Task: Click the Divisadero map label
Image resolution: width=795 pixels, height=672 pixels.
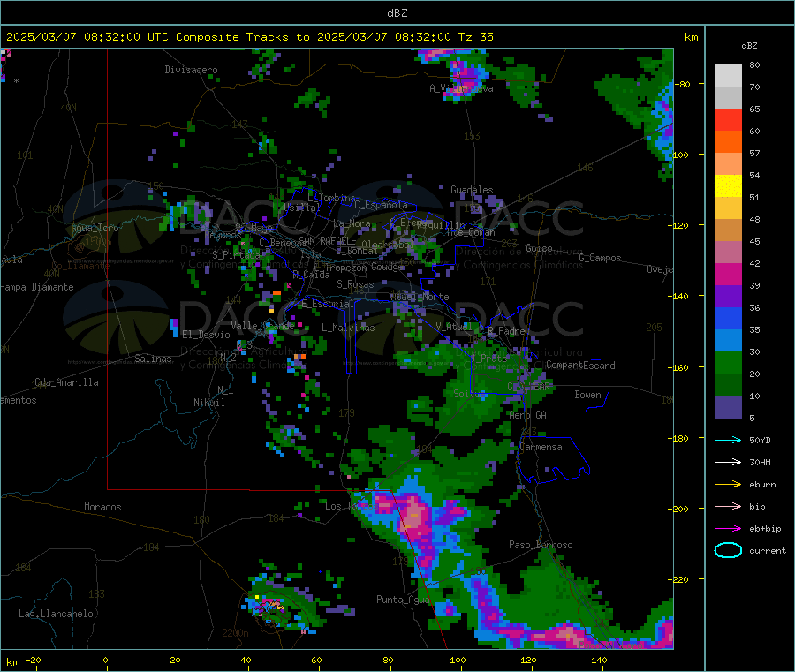Action: pyautogui.click(x=191, y=70)
